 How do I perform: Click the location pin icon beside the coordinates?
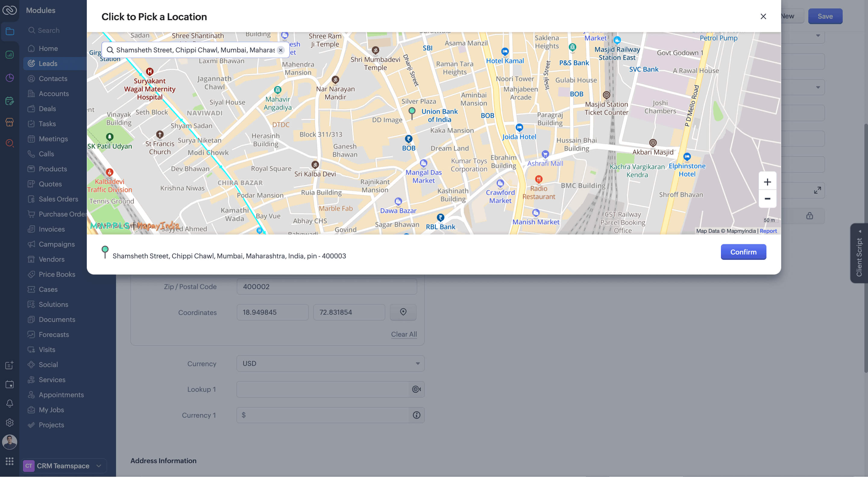tap(403, 312)
